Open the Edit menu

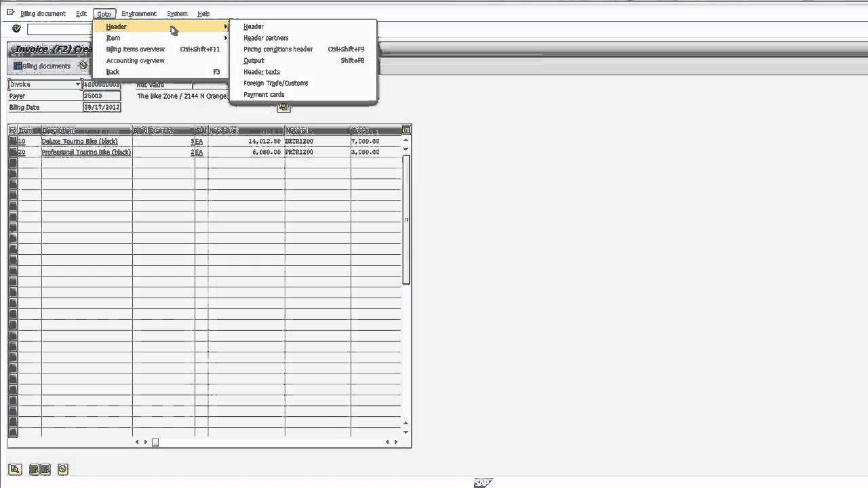81,14
